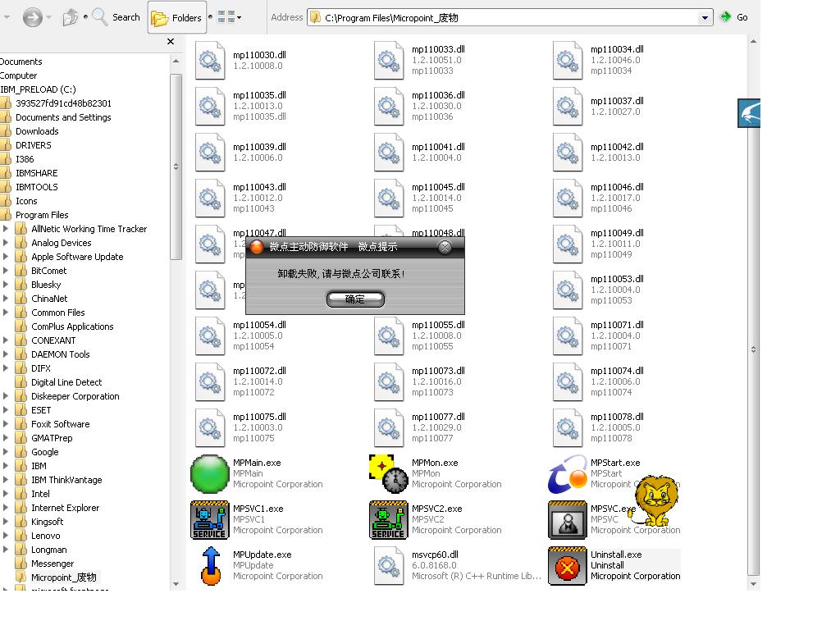Select the ComPlus Applications folder

(72, 326)
